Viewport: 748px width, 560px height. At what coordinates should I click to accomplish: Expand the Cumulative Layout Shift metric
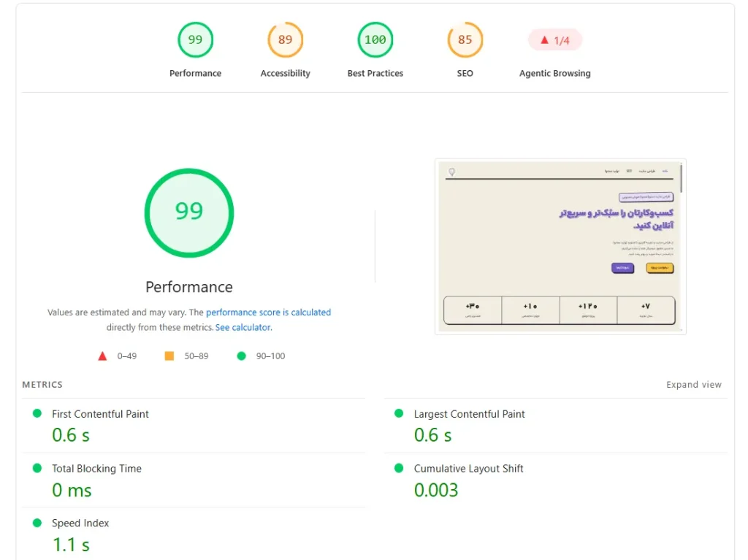556,480
